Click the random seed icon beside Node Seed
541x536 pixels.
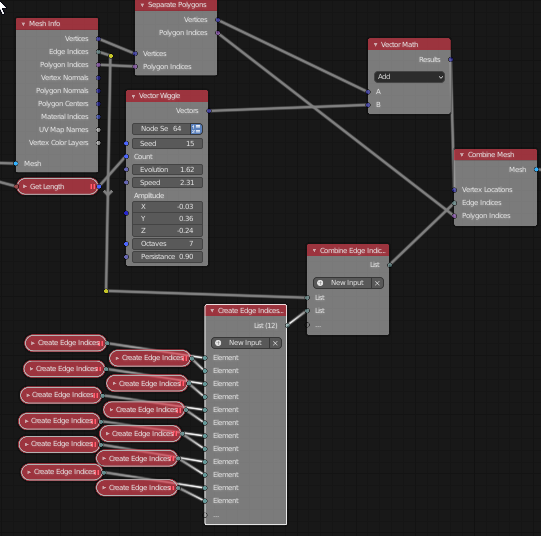(196, 129)
